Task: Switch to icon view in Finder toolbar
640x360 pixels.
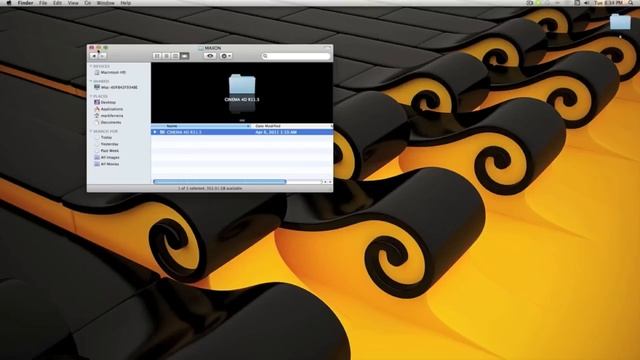Action: 157,56
